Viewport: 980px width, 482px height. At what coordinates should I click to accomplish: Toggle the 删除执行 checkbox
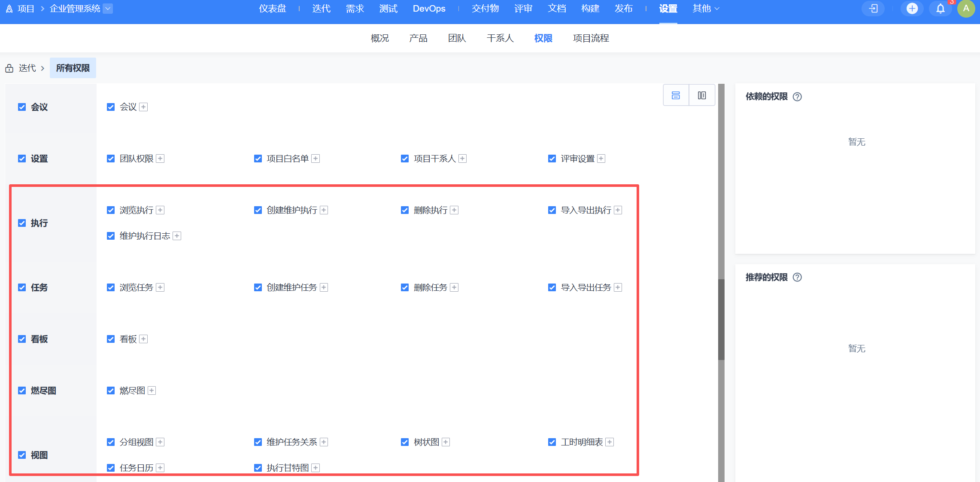(405, 210)
